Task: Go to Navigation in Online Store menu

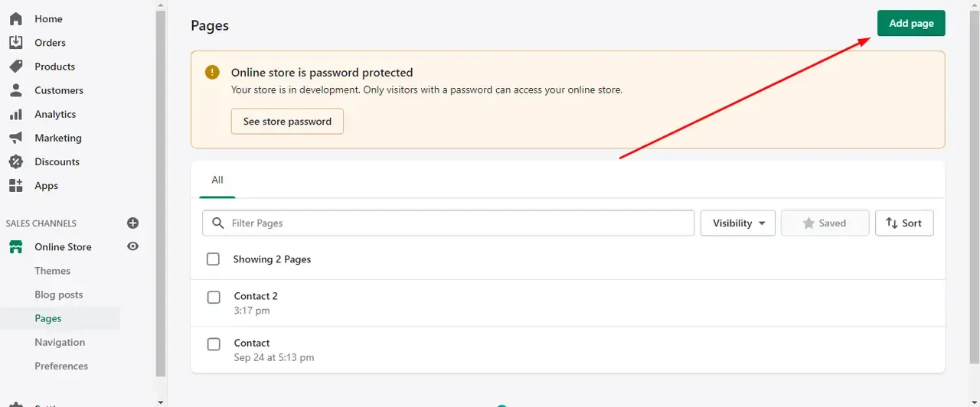Action: (x=60, y=342)
